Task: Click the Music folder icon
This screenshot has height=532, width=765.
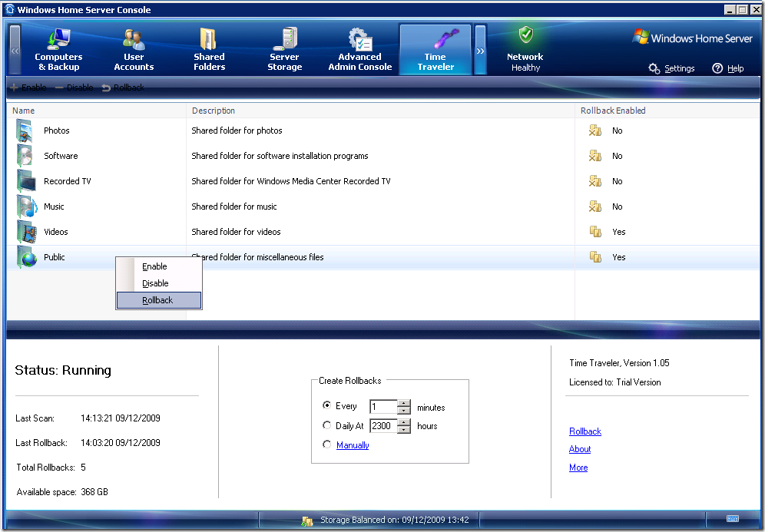Action: (26, 207)
